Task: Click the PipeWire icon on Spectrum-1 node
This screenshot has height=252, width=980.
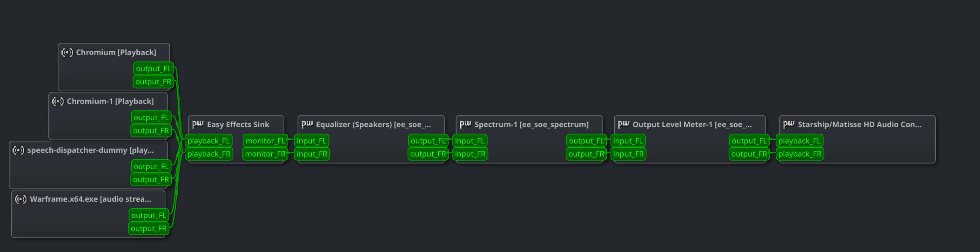Action: click(x=465, y=124)
